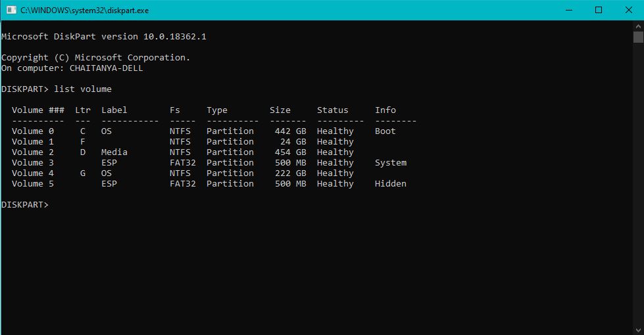Click the window title path text

[x=84, y=11]
